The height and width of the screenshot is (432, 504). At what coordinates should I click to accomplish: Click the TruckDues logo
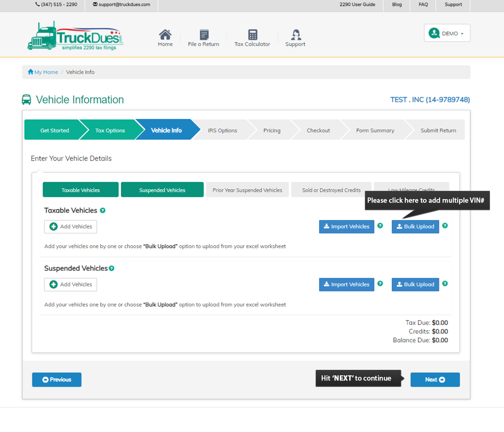75,37
